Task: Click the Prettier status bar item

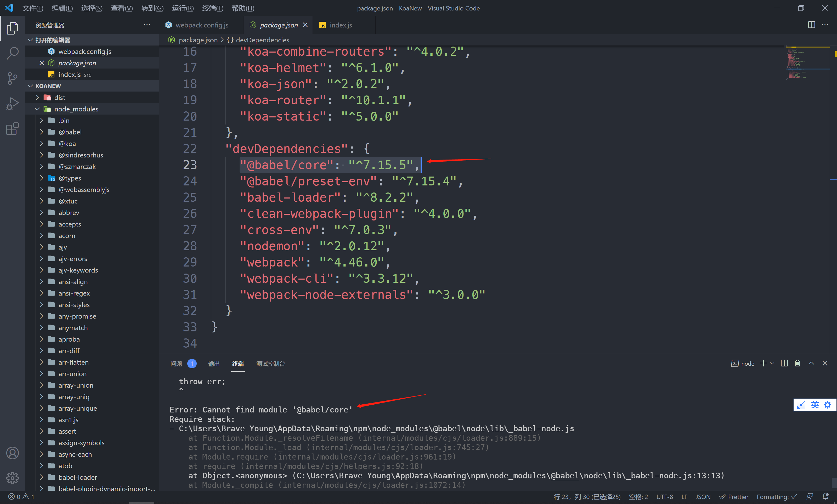Action: point(734,496)
